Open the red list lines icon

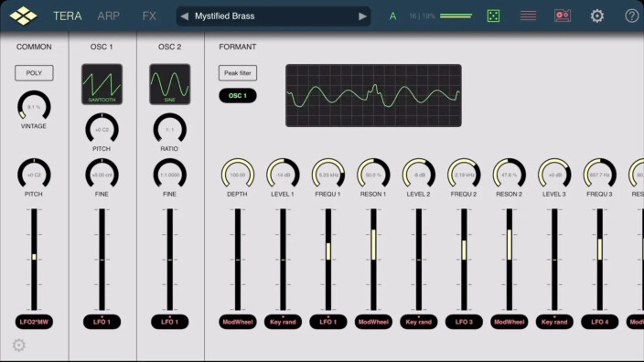[528, 16]
